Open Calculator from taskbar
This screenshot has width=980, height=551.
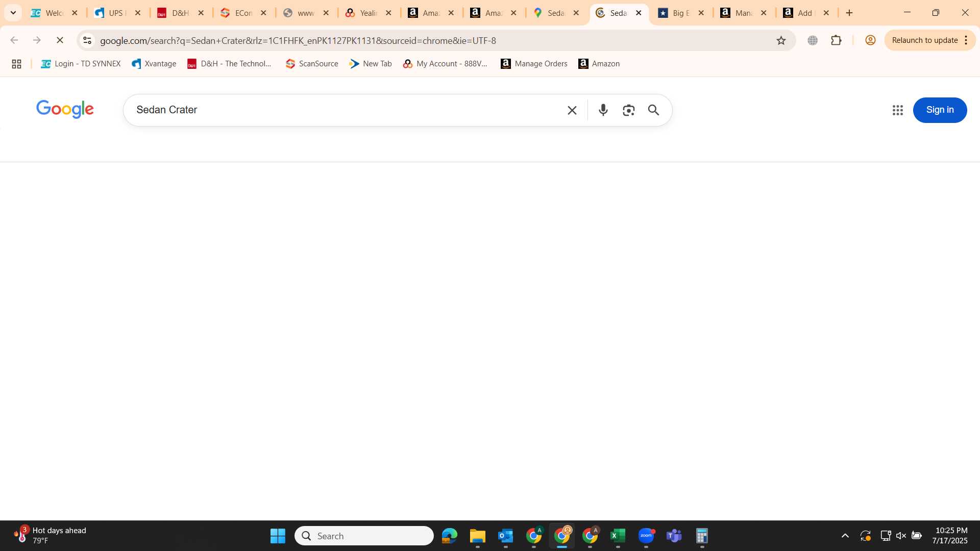click(x=702, y=536)
